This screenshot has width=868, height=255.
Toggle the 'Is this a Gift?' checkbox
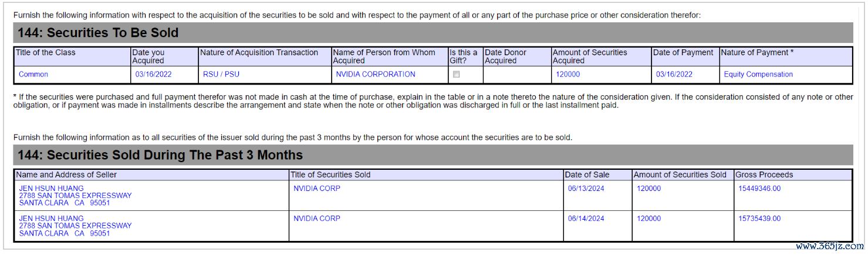click(456, 75)
